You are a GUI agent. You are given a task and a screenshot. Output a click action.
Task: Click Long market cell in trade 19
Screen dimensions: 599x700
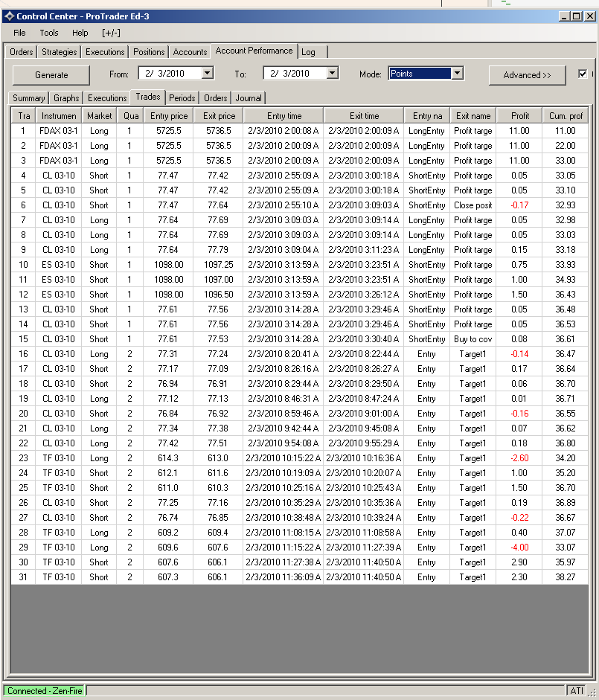pyautogui.click(x=99, y=399)
